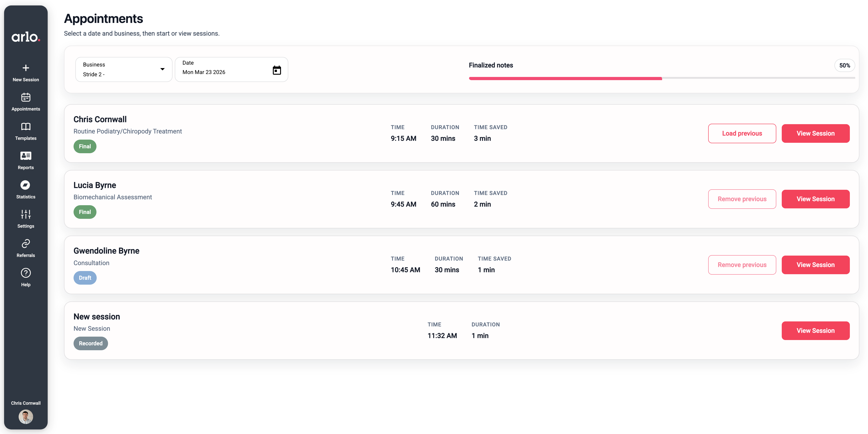This screenshot has height=434, width=868.
Task: Click Remove previous for Lucia Byrne
Action: pos(742,199)
